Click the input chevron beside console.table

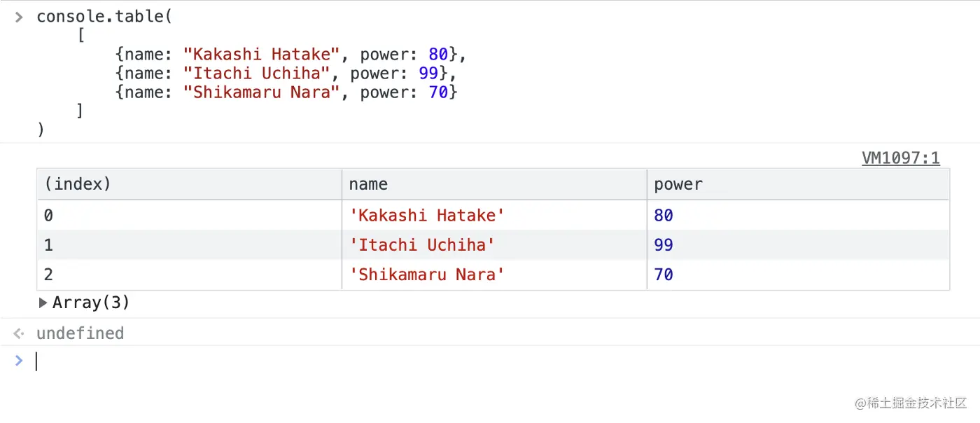pyautogui.click(x=19, y=17)
